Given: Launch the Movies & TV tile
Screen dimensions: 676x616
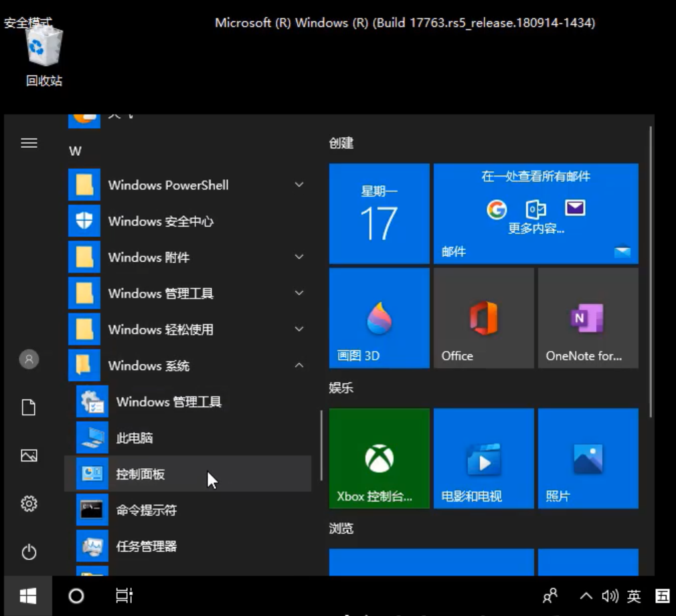Looking at the screenshot, I should click(x=483, y=458).
